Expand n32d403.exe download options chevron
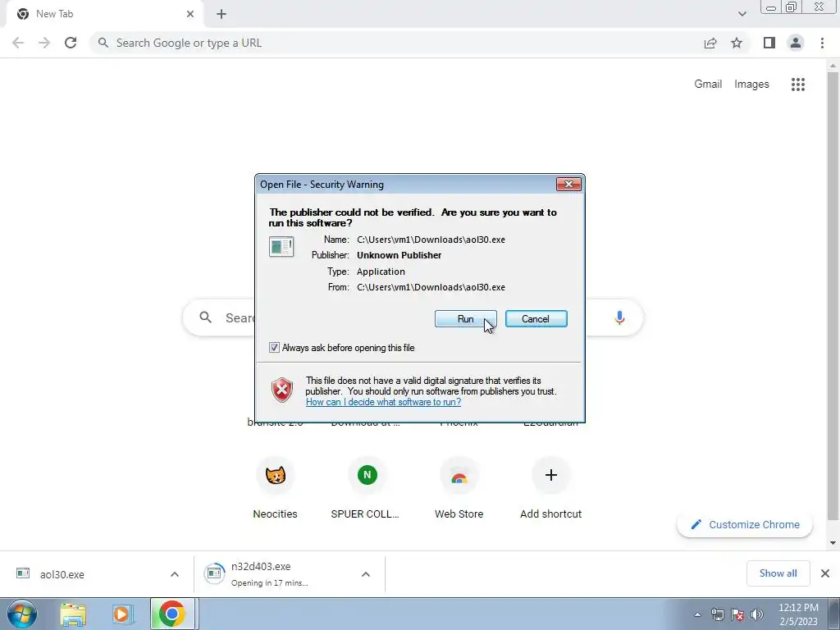The width and height of the screenshot is (840, 630). pos(365,574)
